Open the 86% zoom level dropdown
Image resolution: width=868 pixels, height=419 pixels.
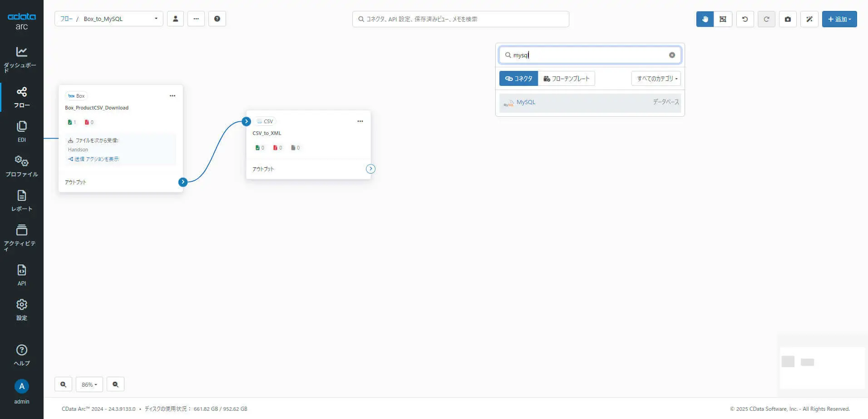tap(89, 384)
